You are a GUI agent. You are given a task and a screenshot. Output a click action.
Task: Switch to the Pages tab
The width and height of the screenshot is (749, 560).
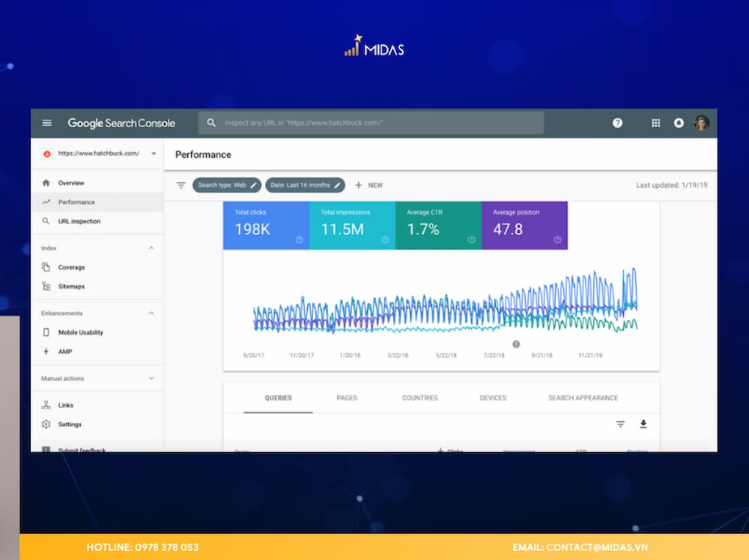point(347,398)
